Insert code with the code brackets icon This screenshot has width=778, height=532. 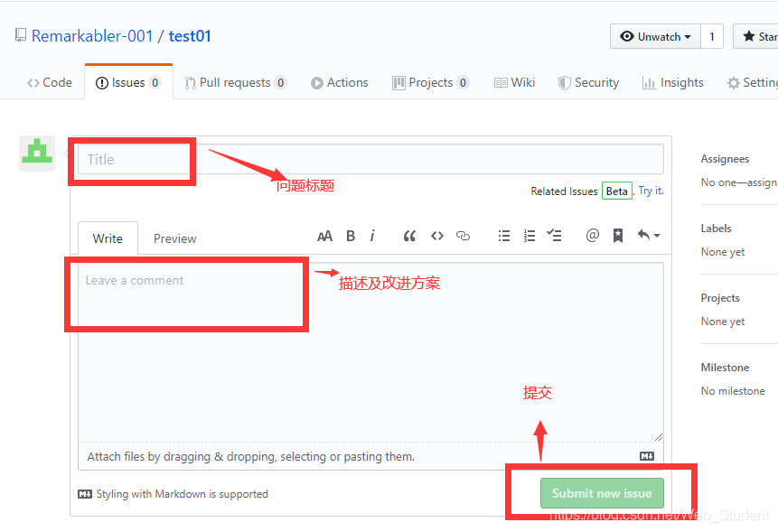point(437,236)
